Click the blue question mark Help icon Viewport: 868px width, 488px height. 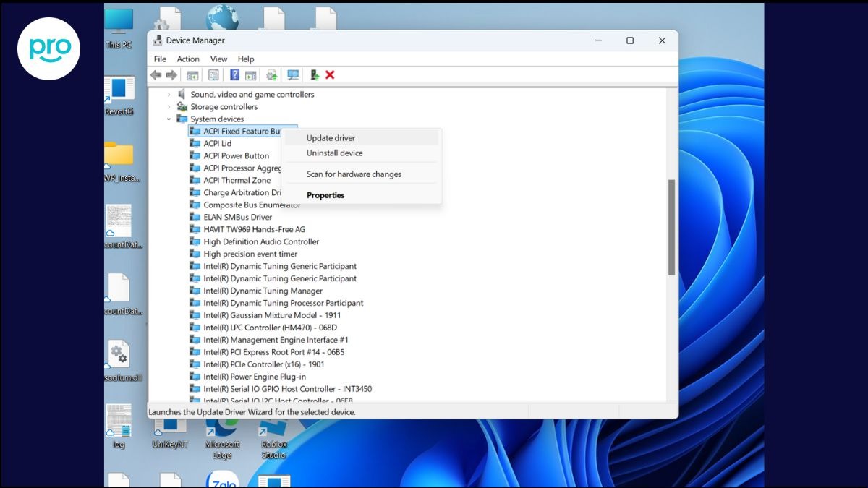click(x=234, y=75)
